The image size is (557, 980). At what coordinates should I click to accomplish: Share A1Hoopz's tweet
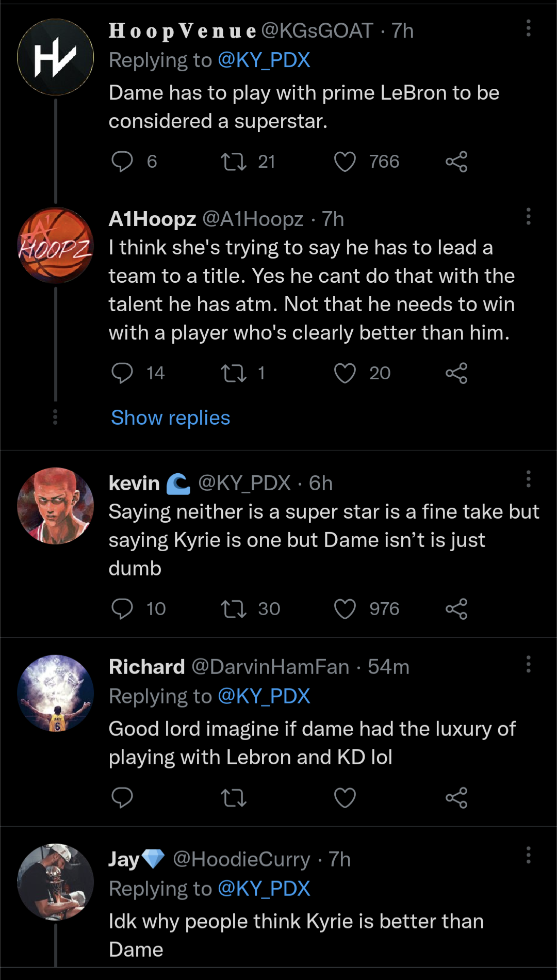(x=456, y=373)
